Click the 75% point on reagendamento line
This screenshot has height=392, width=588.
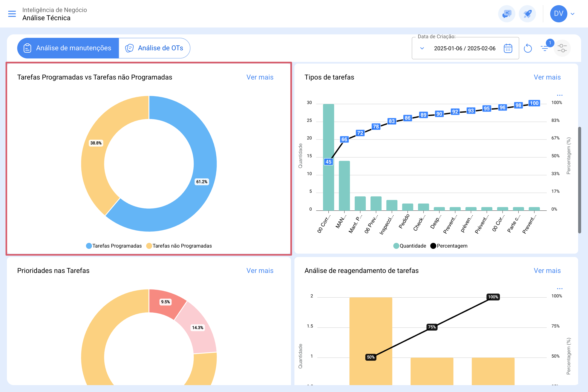(432, 327)
